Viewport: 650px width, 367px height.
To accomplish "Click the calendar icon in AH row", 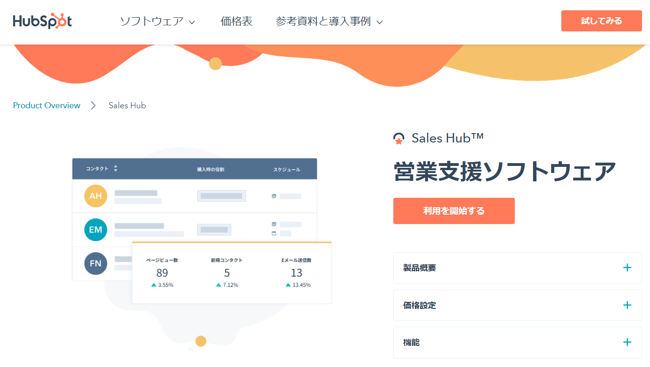I will pos(274,196).
